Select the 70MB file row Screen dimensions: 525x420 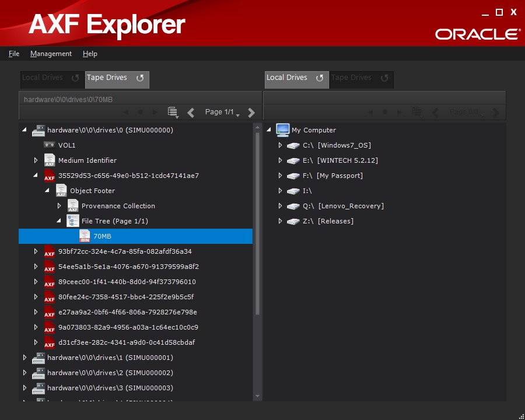(135, 236)
